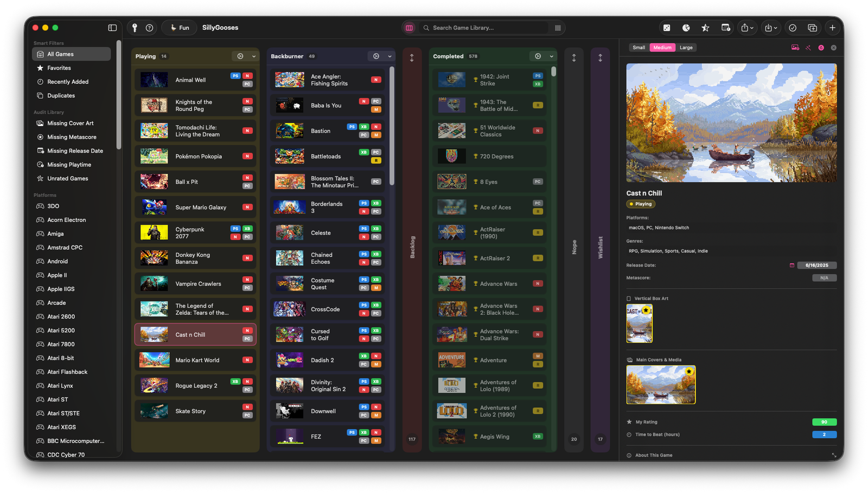Select the vertical box art thumbnail
The height and width of the screenshot is (493, 868).
click(x=640, y=324)
